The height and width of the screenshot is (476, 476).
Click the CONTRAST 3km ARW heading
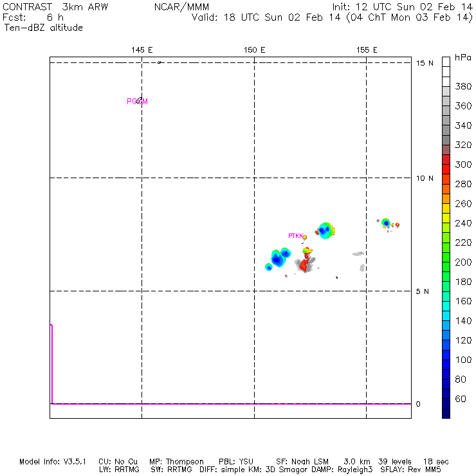click(55, 7)
